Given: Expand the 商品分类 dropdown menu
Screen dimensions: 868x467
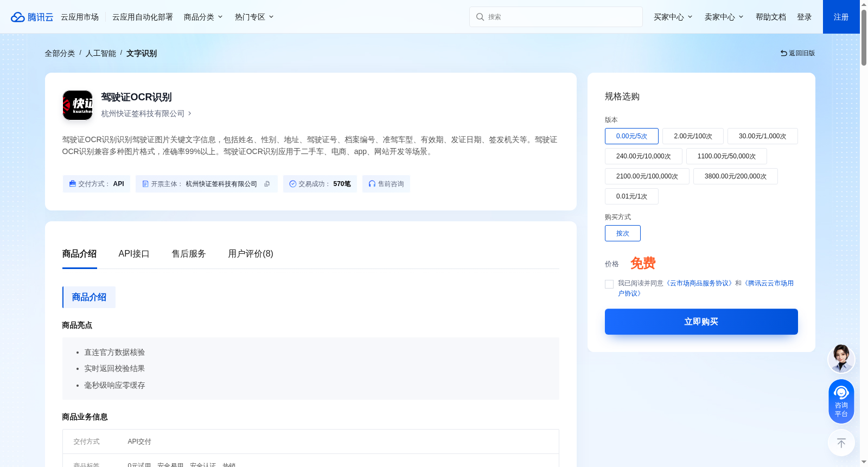Looking at the screenshot, I should (203, 17).
